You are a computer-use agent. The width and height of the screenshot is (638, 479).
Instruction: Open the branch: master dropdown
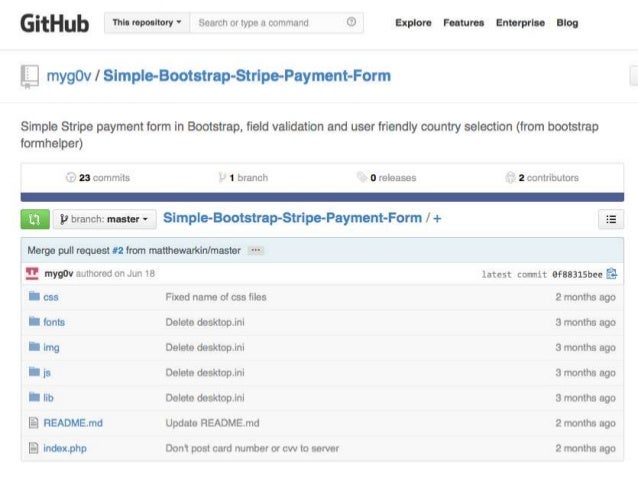point(105,219)
